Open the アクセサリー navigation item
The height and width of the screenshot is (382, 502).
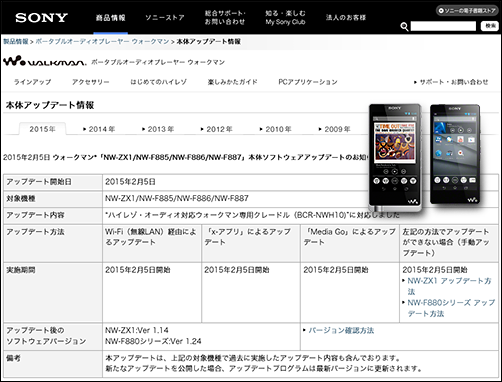pyautogui.click(x=90, y=82)
